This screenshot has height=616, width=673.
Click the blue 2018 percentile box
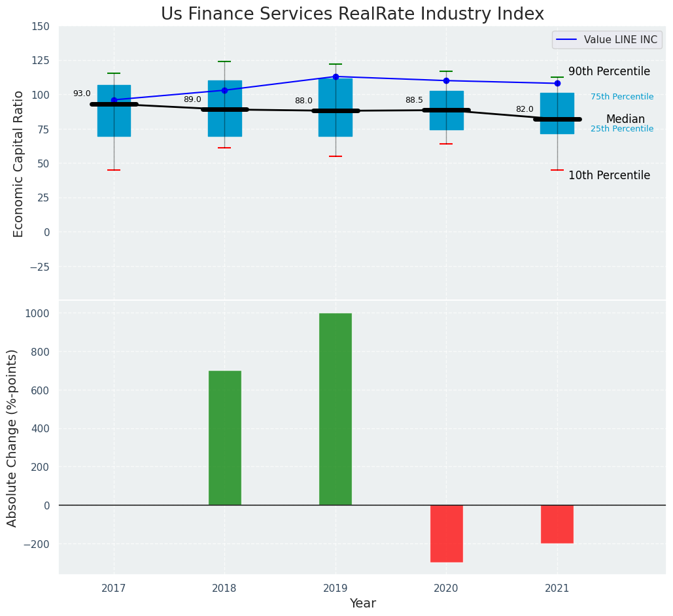point(225,109)
